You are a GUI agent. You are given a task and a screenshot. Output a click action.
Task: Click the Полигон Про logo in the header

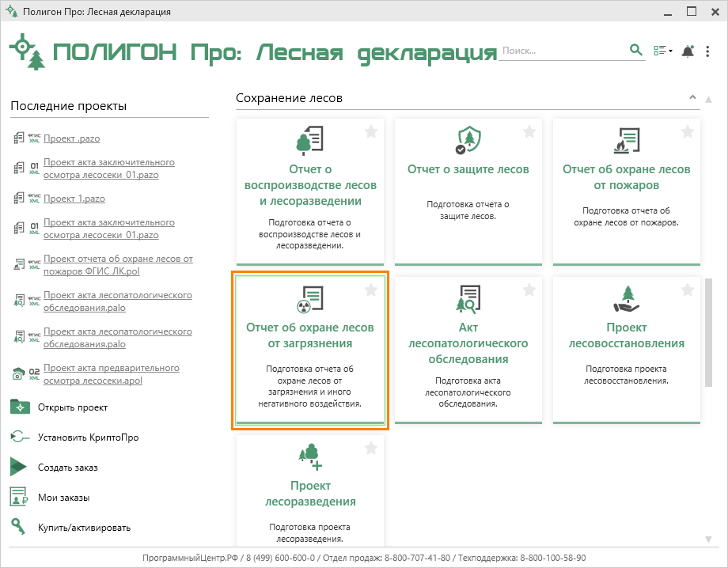(28, 51)
